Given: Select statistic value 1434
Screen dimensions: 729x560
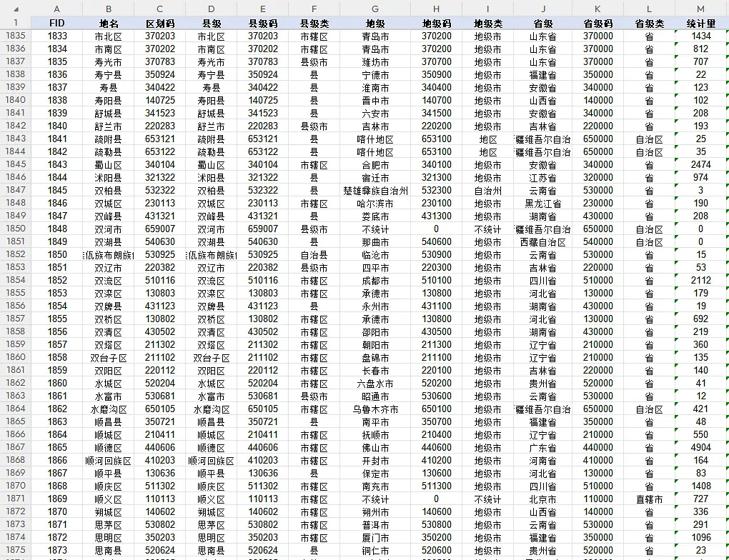Looking at the screenshot, I should (x=700, y=36).
